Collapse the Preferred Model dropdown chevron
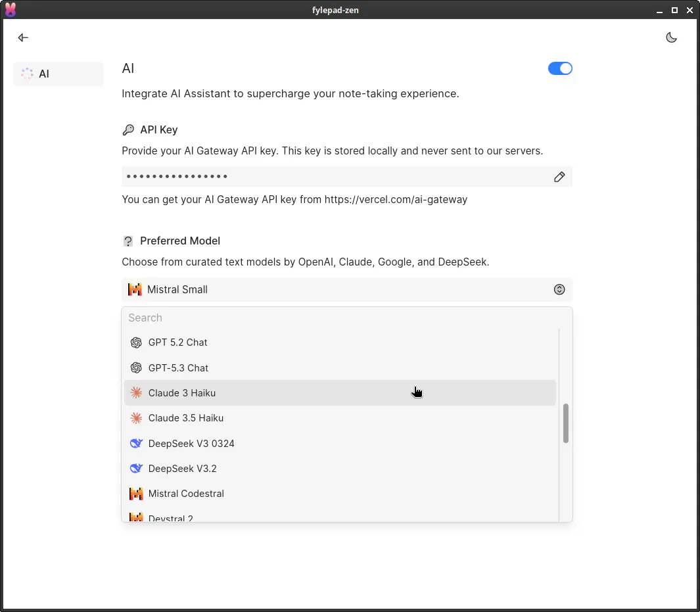Screen dimensions: 700x612 coord(559,289)
